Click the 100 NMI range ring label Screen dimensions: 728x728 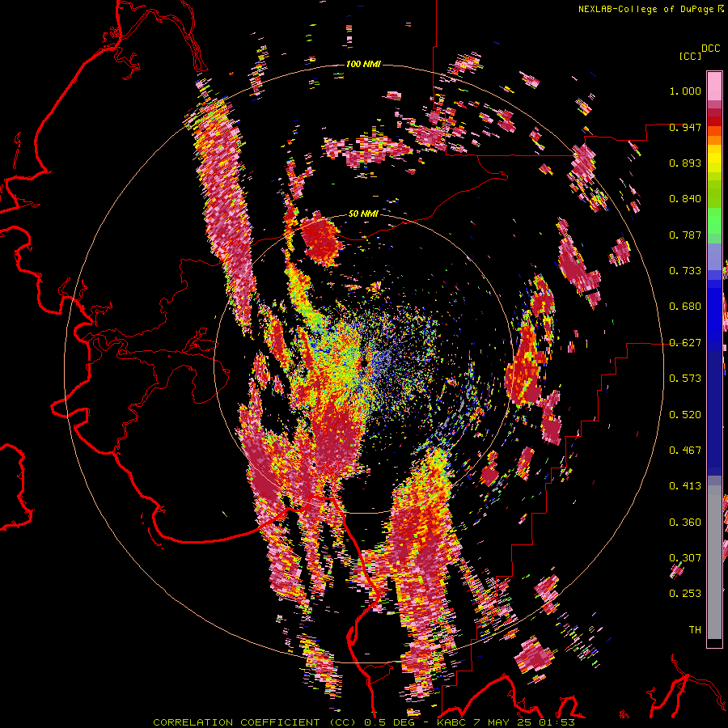[363, 64]
